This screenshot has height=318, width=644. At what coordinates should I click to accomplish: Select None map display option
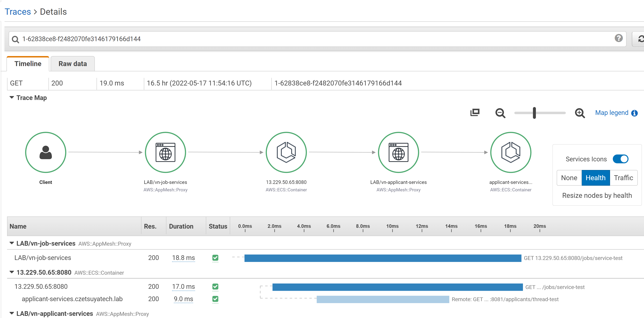(x=569, y=178)
